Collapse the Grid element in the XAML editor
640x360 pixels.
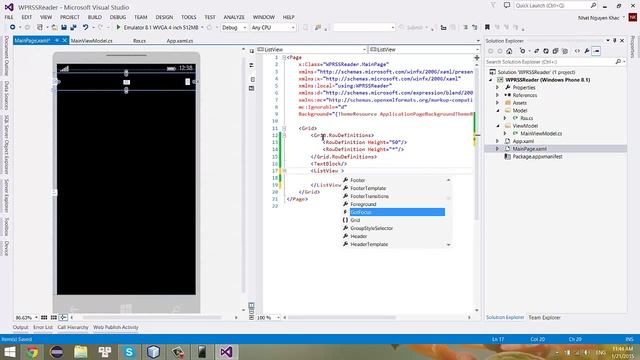[284, 128]
